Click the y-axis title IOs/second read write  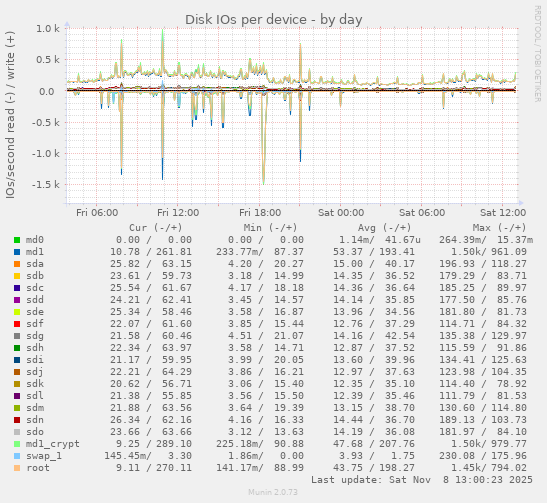point(10,115)
